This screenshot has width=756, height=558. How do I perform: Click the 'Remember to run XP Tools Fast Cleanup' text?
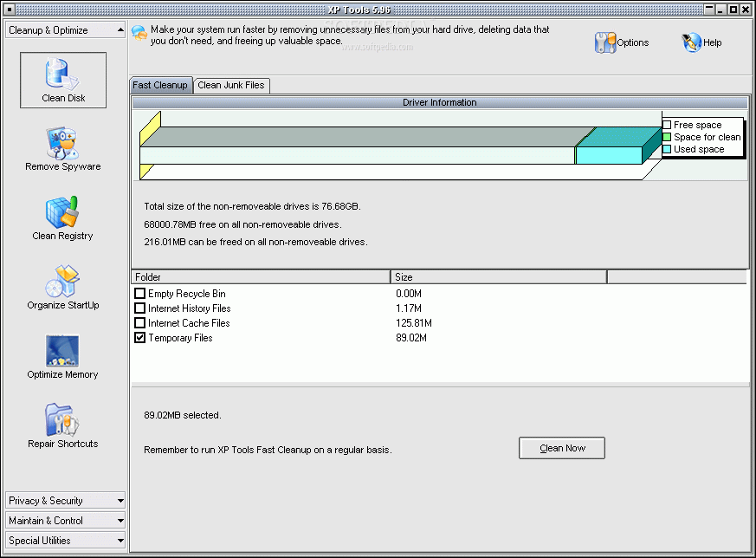point(268,450)
